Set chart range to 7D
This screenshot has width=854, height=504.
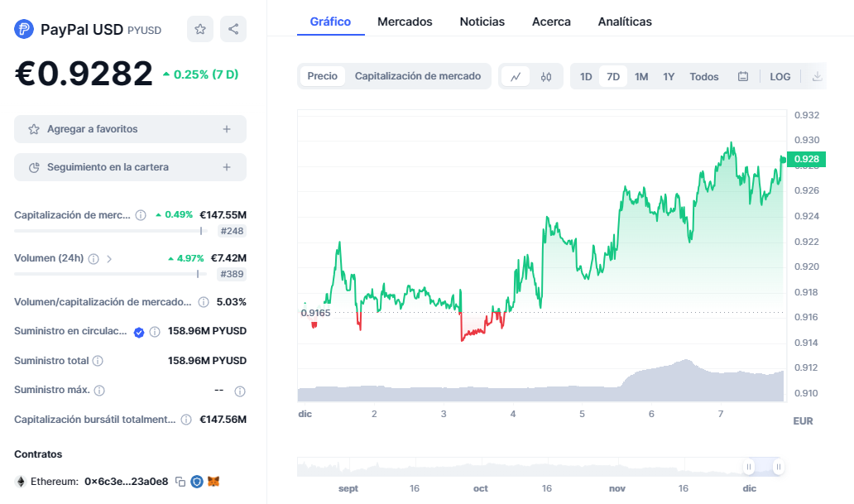pyautogui.click(x=613, y=77)
